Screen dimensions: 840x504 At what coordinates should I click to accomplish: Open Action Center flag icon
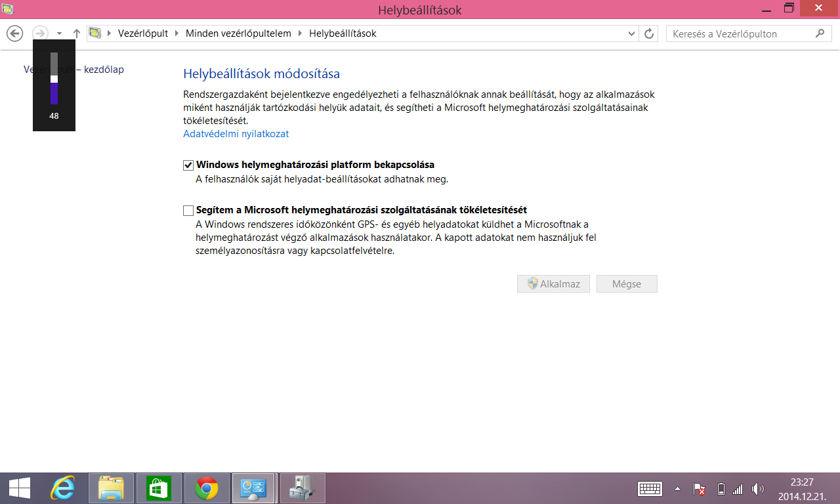point(699,490)
